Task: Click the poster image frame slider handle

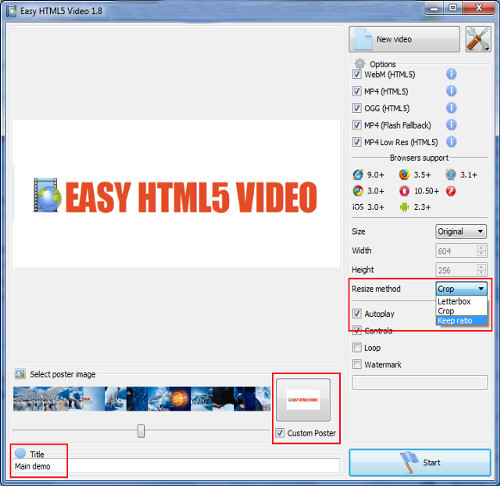Action: [x=141, y=431]
